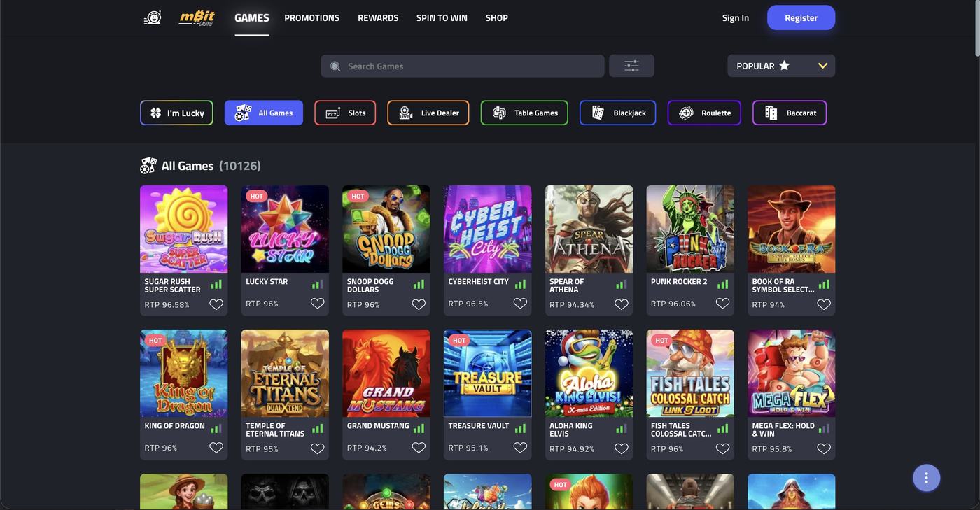Click volatility bars icon for Sugar Rush
The width and height of the screenshot is (980, 510).
pyautogui.click(x=216, y=285)
